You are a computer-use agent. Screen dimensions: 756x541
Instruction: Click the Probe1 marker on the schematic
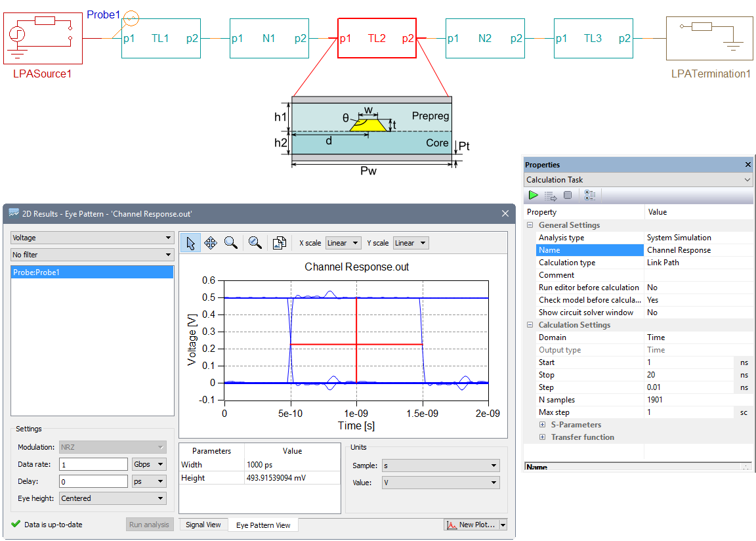pyautogui.click(x=131, y=19)
